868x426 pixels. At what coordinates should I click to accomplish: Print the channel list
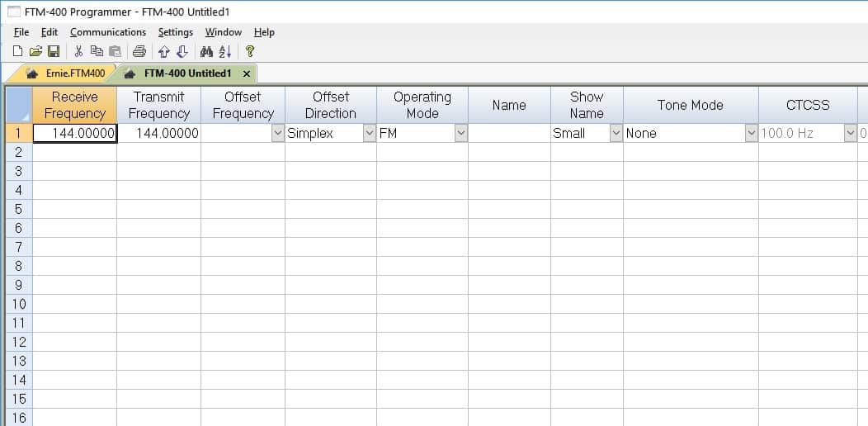pos(139,51)
